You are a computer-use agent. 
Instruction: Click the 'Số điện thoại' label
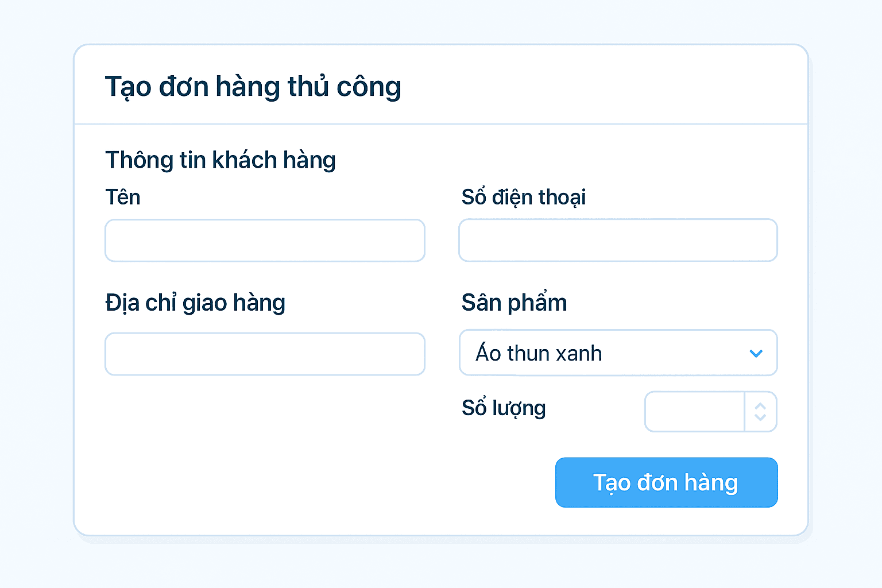point(523,198)
